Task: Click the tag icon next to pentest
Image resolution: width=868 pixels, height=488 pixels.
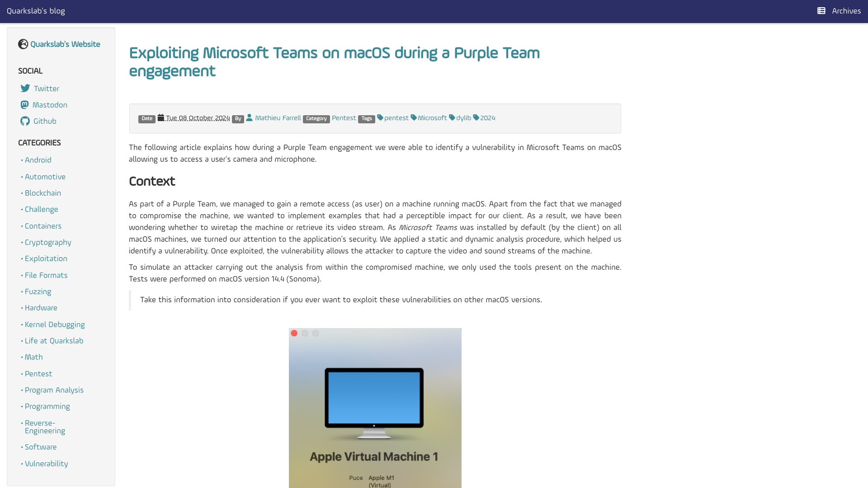Action: 380,117
